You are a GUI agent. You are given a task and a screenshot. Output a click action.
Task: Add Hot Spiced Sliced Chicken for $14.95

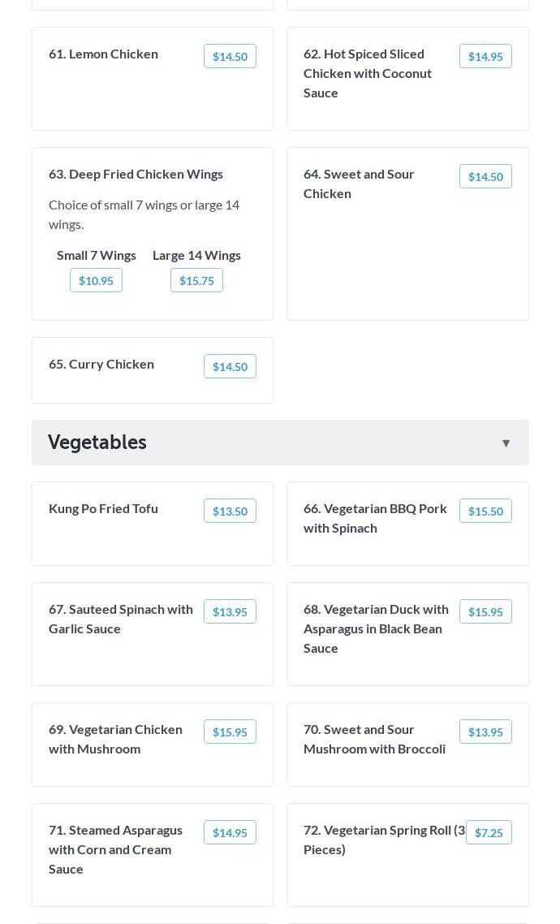coord(485,56)
